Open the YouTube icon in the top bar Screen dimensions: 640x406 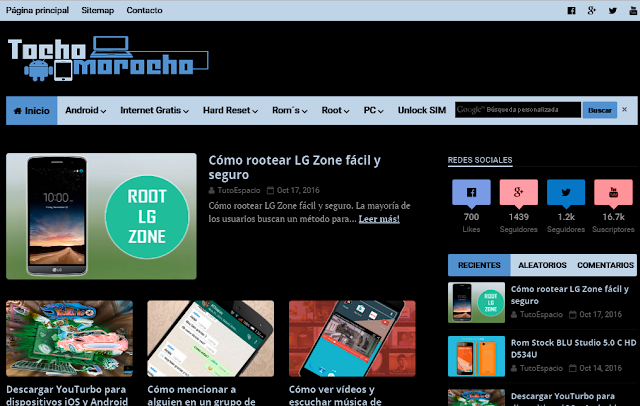(x=633, y=11)
